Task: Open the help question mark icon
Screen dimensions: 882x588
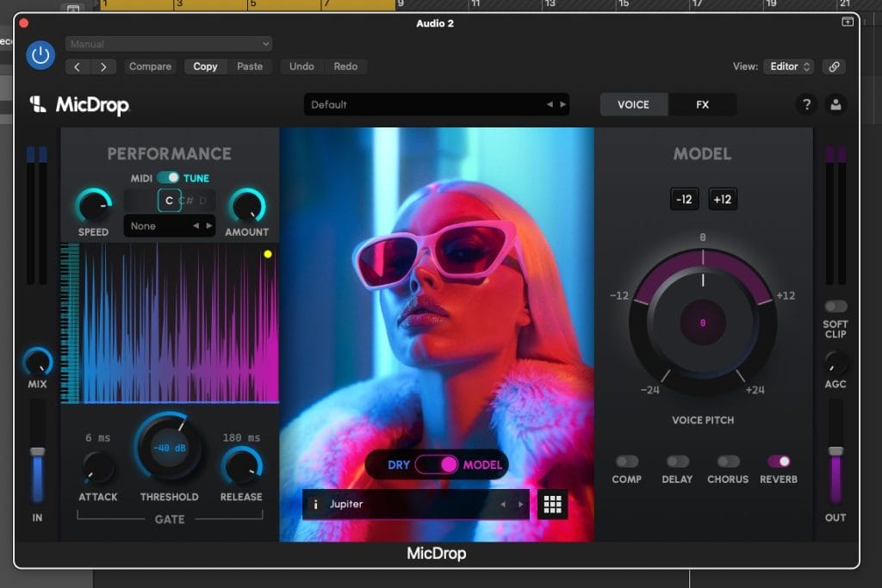Action: tap(806, 105)
